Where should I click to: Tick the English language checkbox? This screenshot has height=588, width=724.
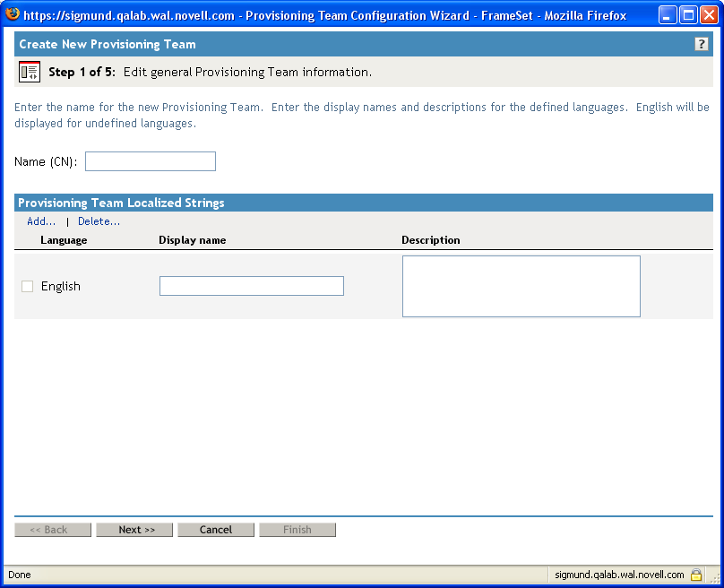click(27, 286)
